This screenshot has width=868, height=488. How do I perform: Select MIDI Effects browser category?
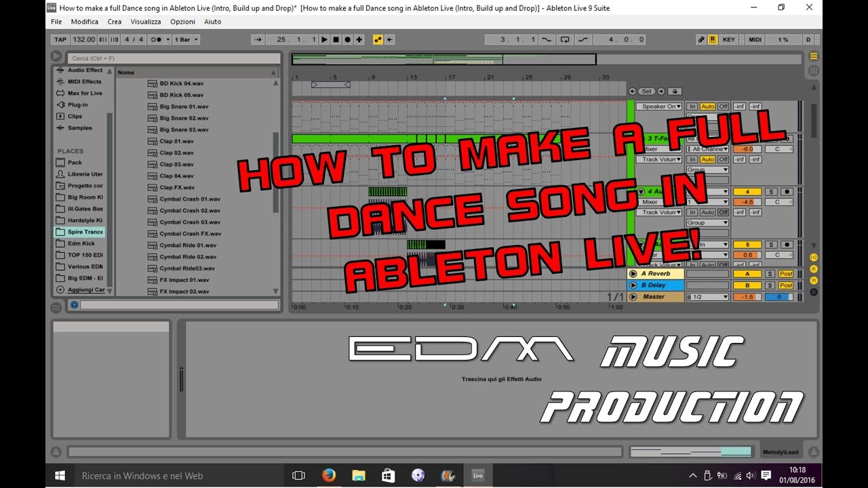point(80,81)
